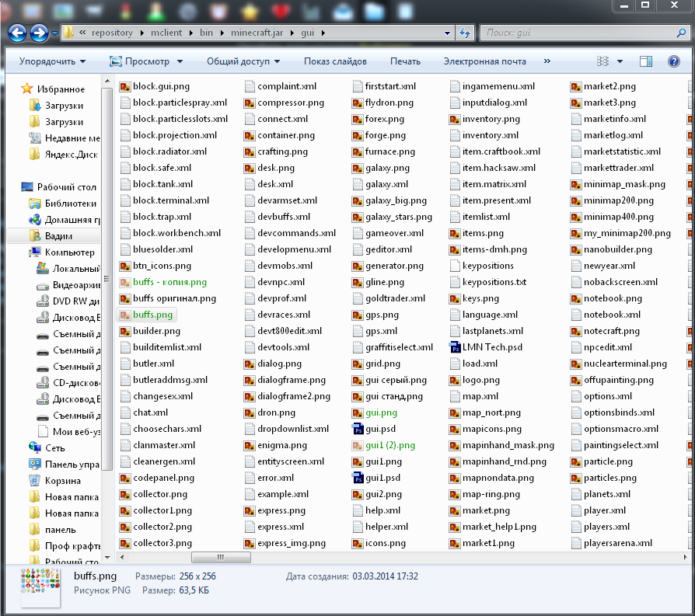Click the Показ слайдов button

pyautogui.click(x=335, y=61)
